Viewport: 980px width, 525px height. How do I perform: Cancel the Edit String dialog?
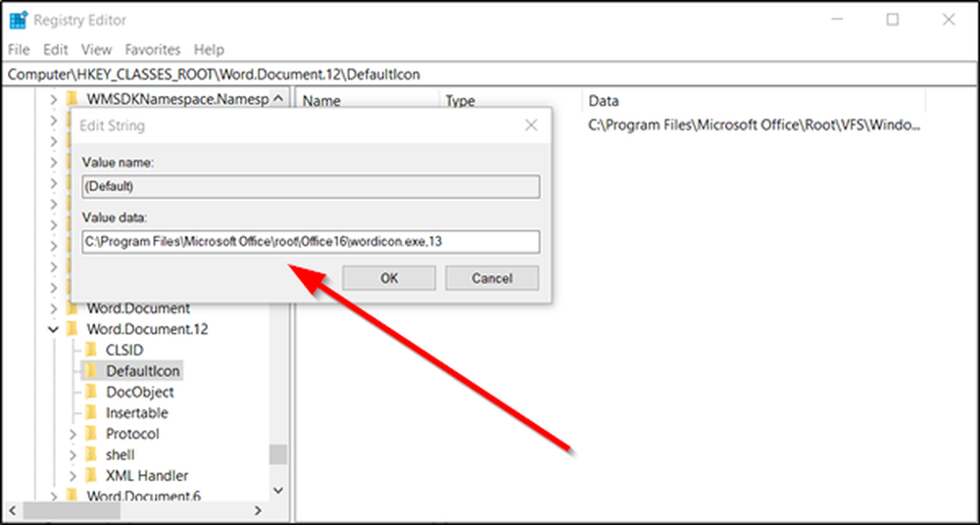(x=492, y=278)
